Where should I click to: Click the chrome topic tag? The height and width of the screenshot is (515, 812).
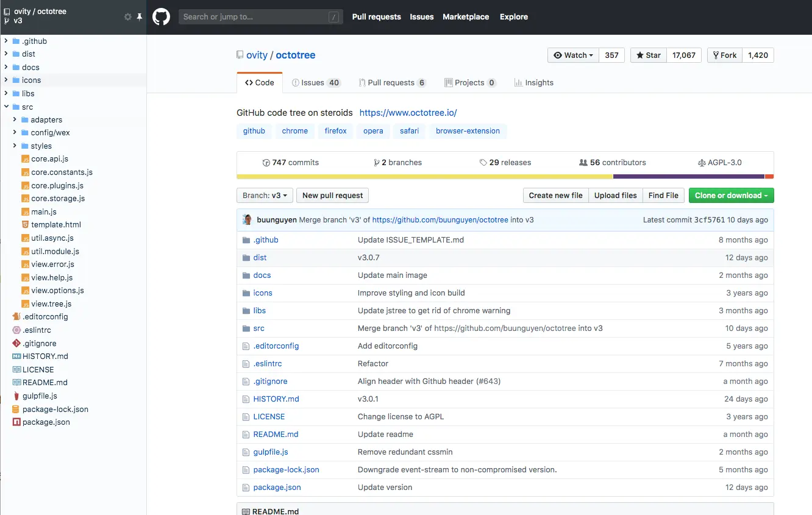pos(295,131)
